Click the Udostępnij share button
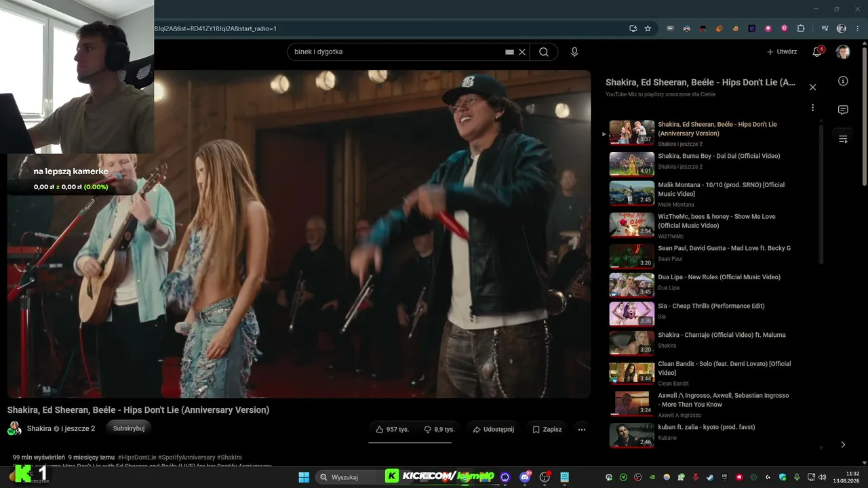 click(x=493, y=429)
